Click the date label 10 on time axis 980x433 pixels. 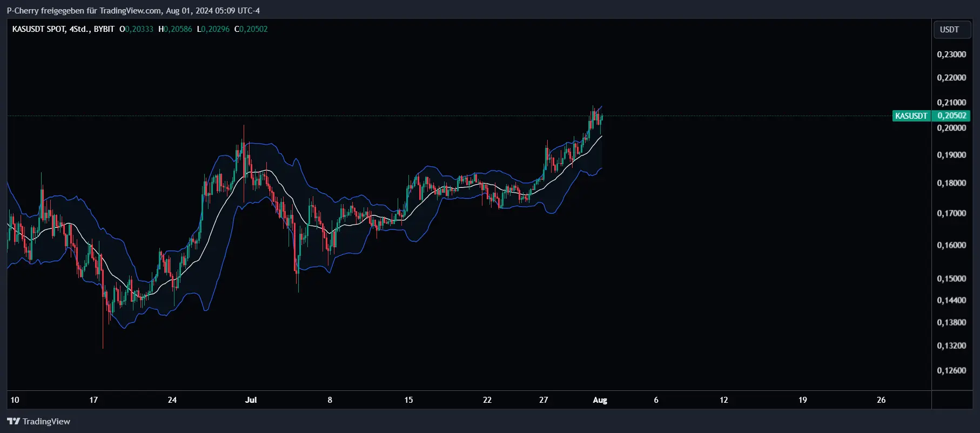(15, 400)
